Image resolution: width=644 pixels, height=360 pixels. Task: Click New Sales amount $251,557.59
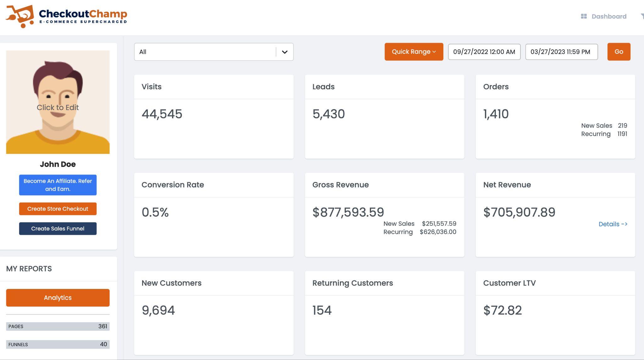(439, 224)
